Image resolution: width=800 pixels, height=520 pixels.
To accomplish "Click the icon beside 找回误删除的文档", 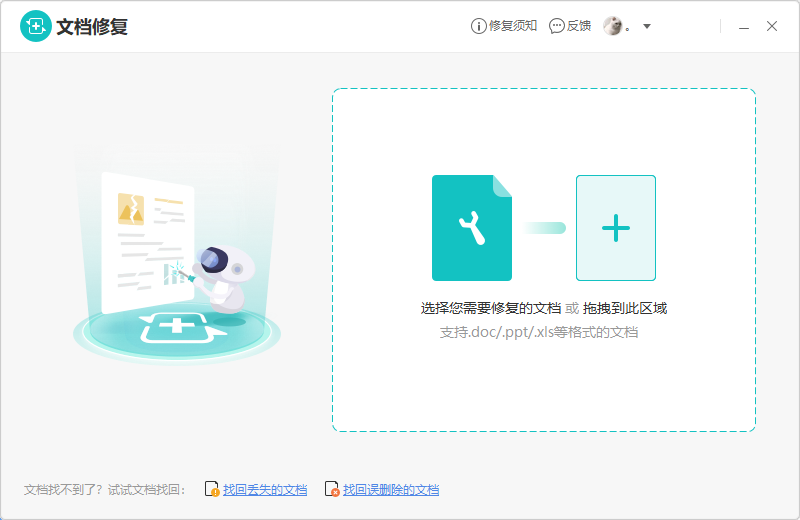I will click(331, 490).
